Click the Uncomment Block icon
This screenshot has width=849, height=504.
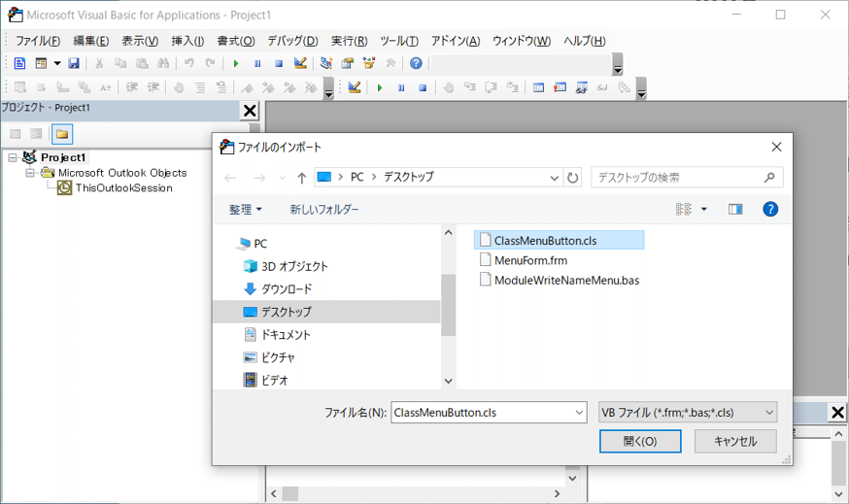coord(221,87)
